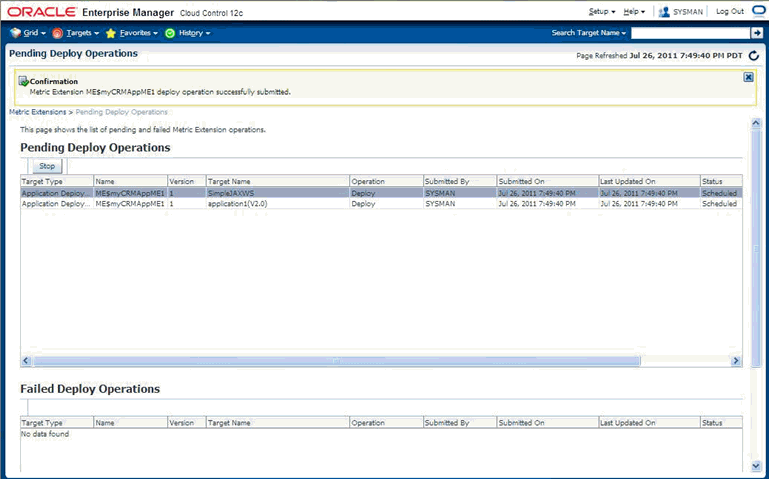Open the History menu
Viewport: 769px width, 479px height.
tap(194, 33)
